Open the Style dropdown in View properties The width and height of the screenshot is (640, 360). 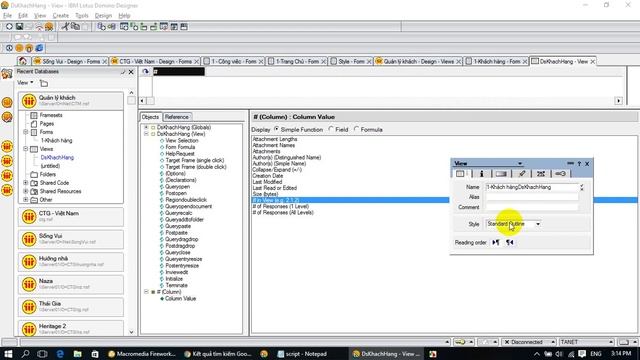click(538, 224)
